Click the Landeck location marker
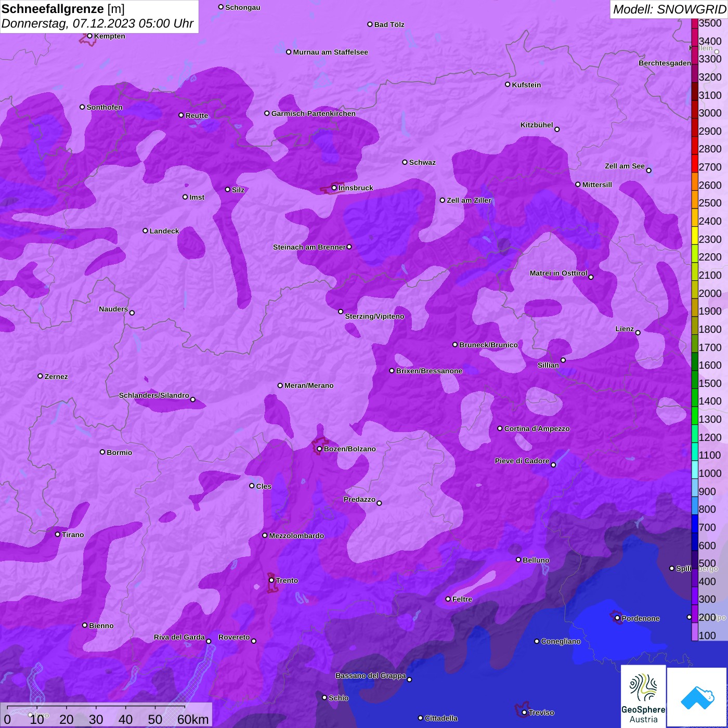 point(145,230)
